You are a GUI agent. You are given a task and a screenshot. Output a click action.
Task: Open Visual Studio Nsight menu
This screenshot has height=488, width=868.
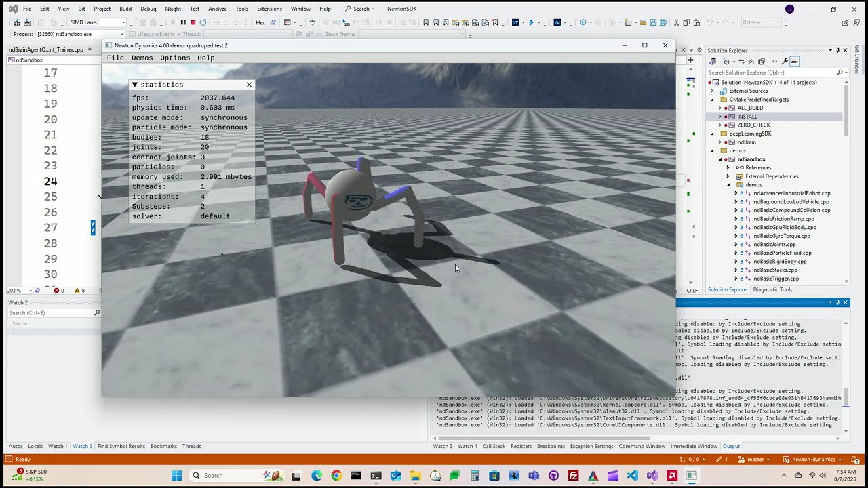click(x=173, y=9)
